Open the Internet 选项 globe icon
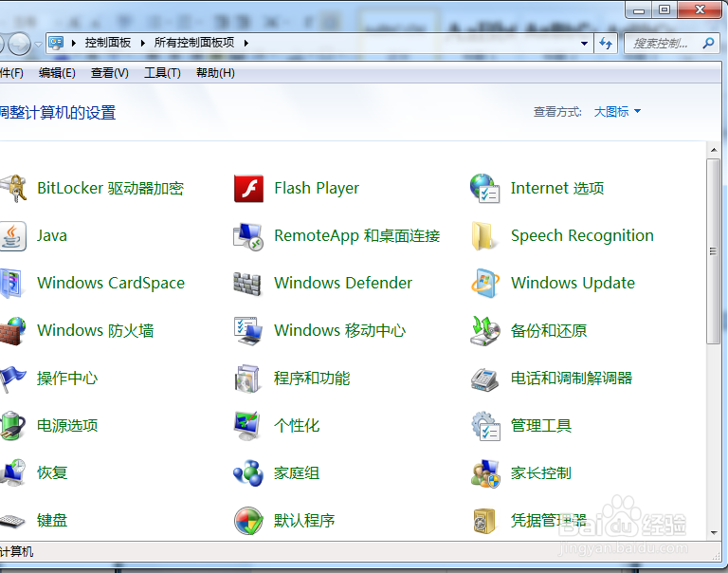The width and height of the screenshot is (728, 573). point(484,188)
